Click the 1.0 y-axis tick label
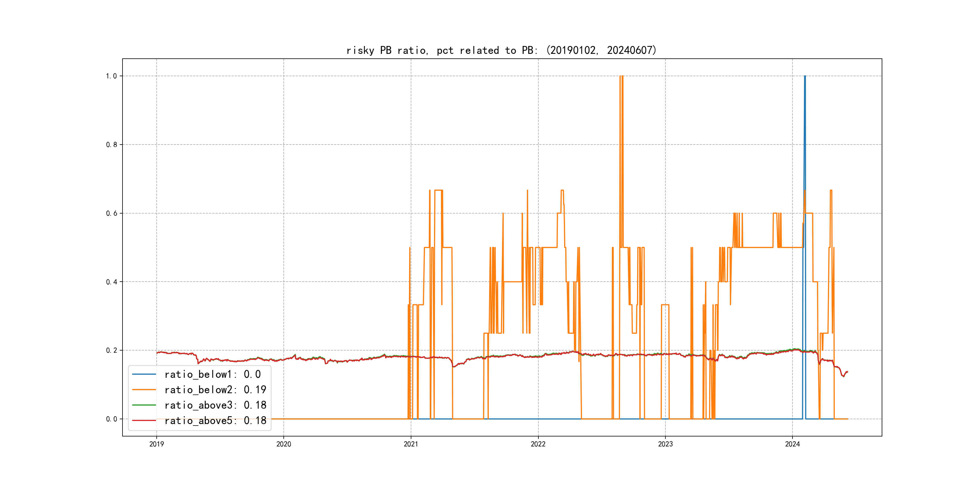980x490 pixels. pyautogui.click(x=111, y=76)
